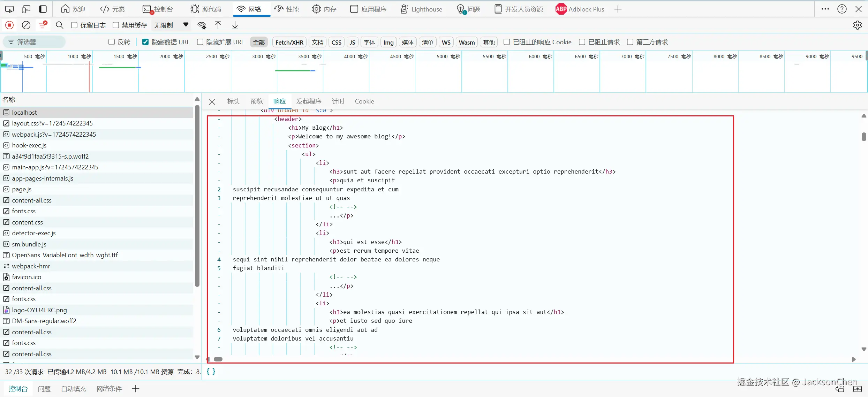Click the clear network log icon
This screenshot has width=868, height=397.
coord(26,25)
